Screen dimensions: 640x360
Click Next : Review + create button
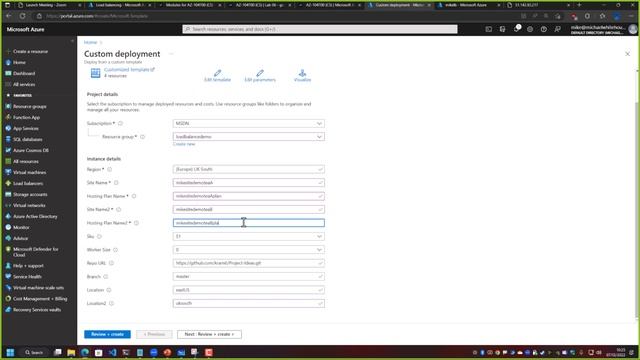[x=209, y=334]
